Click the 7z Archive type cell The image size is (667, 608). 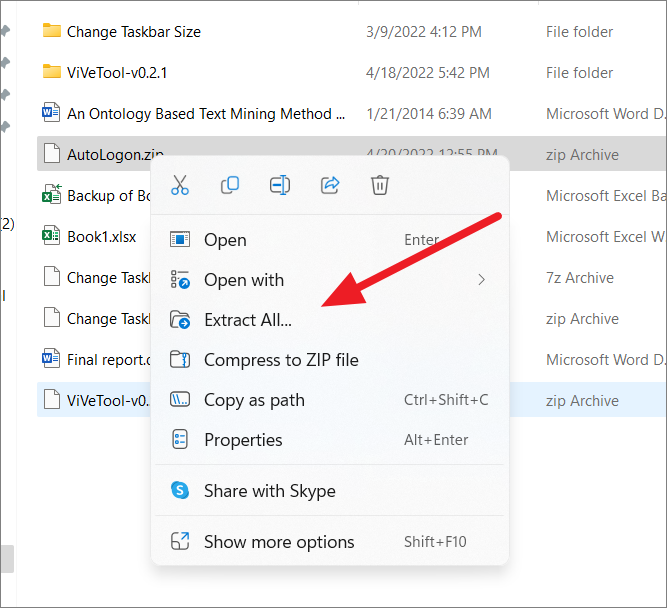580,278
